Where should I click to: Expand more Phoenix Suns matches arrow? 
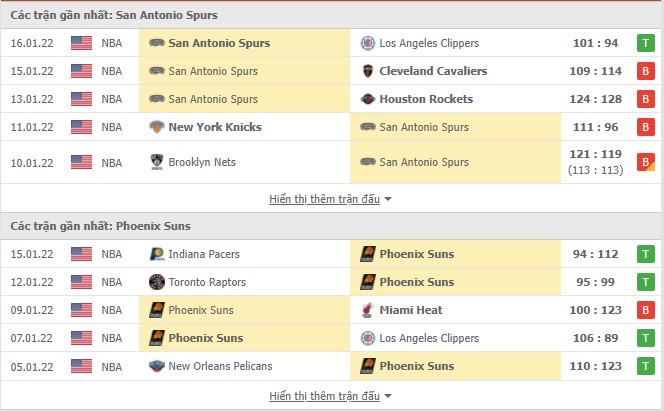tap(388, 396)
